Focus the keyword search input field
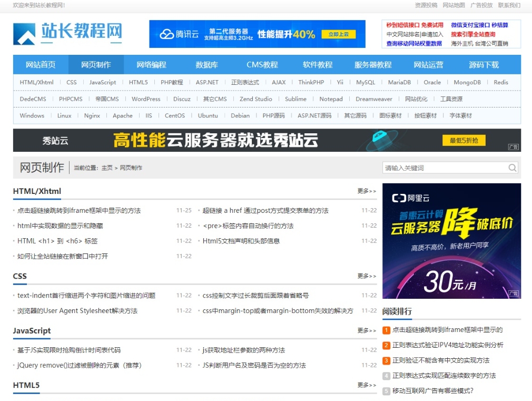The height and width of the screenshot is (401, 532). (x=445, y=168)
